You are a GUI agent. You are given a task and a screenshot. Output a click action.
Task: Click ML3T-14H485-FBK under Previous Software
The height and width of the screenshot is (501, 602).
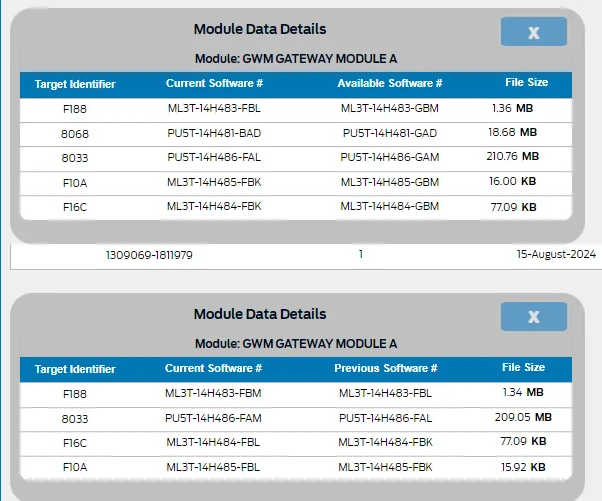coord(385,467)
